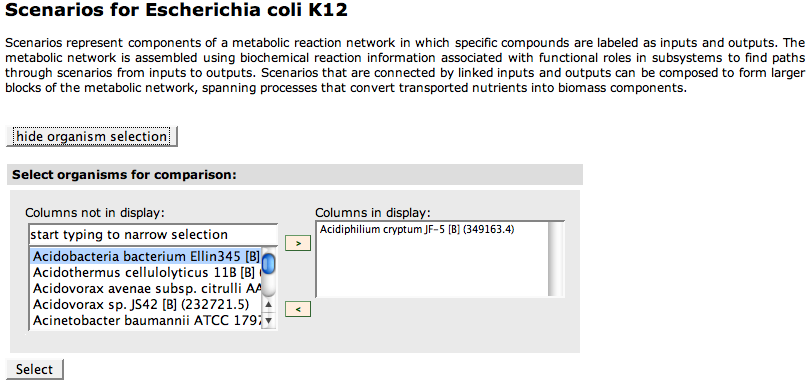The width and height of the screenshot is (807, 380).
Task: Click the blue scrollbar thumb in organism list
Action: (x=269, y=264)
